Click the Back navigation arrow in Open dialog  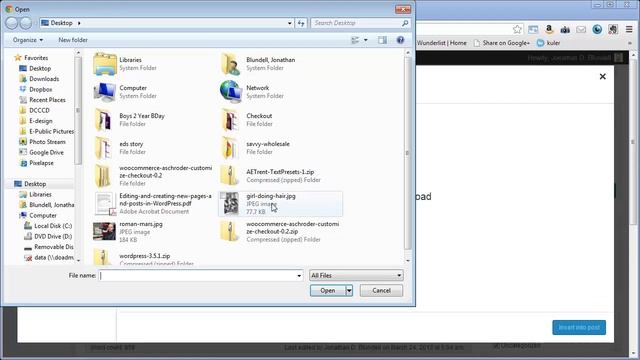[11, 23]
